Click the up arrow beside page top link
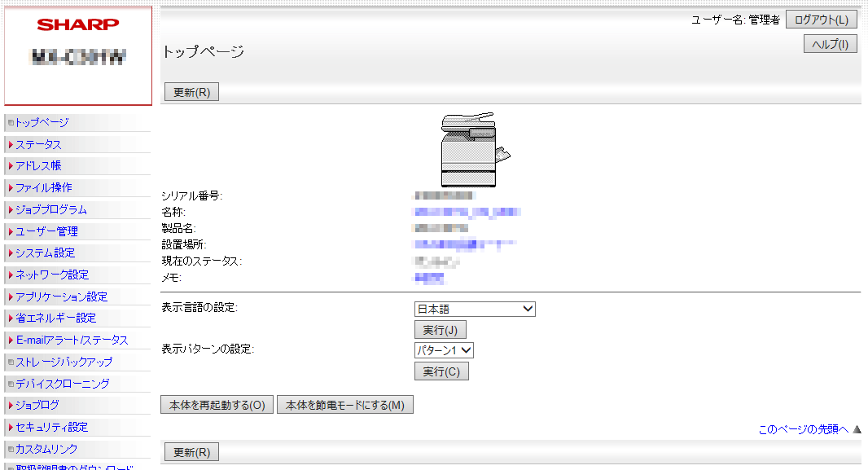 (x=856, y=429)
